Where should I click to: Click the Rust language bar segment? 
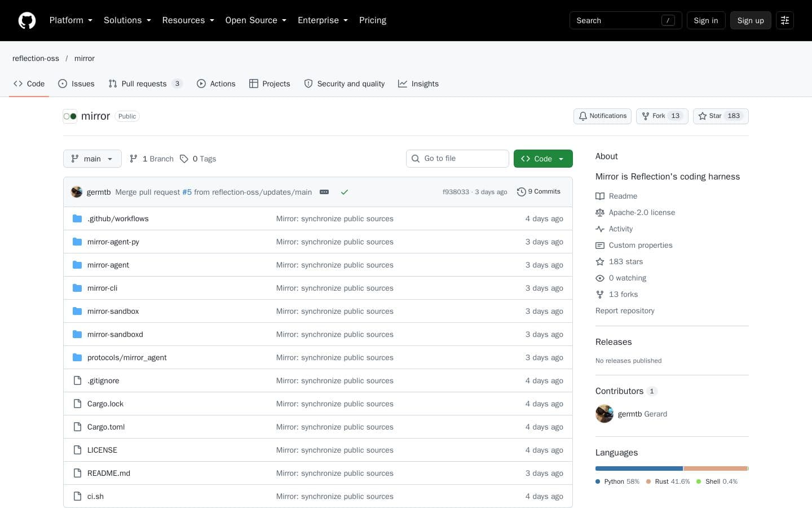[x=716, y=468]
